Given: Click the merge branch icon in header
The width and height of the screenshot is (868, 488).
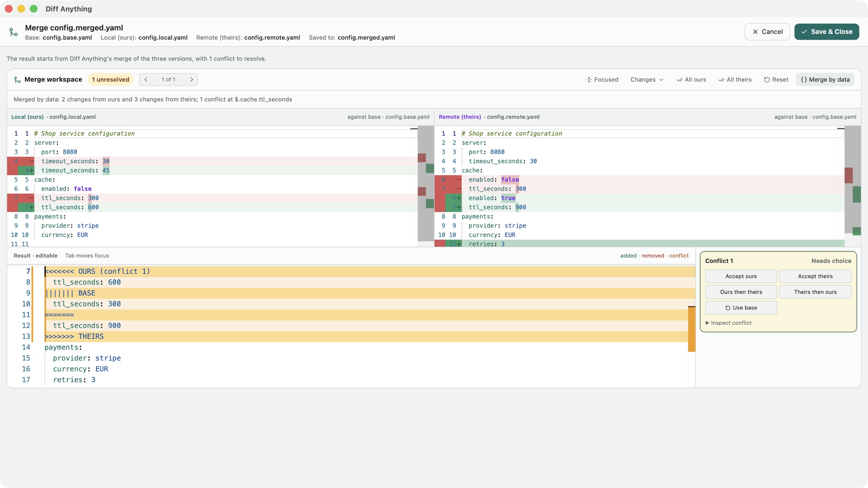Looking at the screenshot, I should coord(13,32).
